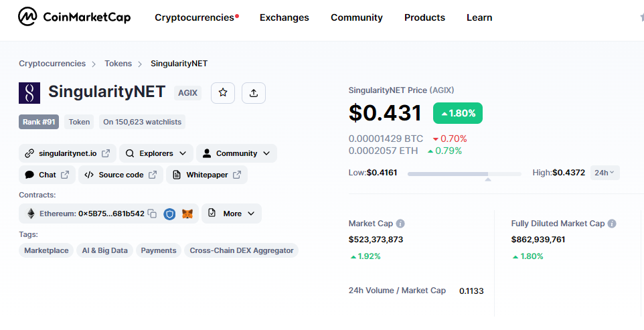644x330 pixels.
Task: Click the document-check icon in More button
Action: click(x=212, y=213)
